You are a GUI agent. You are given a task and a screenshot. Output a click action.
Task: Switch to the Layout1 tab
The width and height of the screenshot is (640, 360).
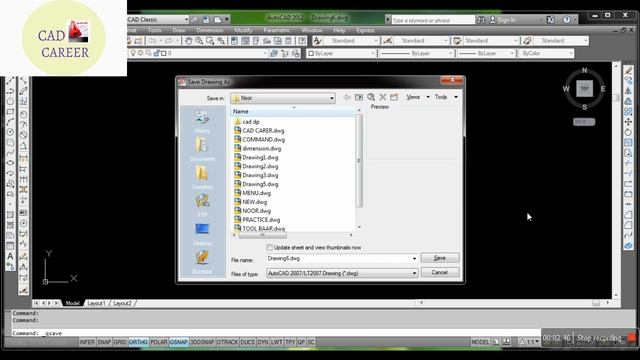pyautogui.click(x=96, y=303)
